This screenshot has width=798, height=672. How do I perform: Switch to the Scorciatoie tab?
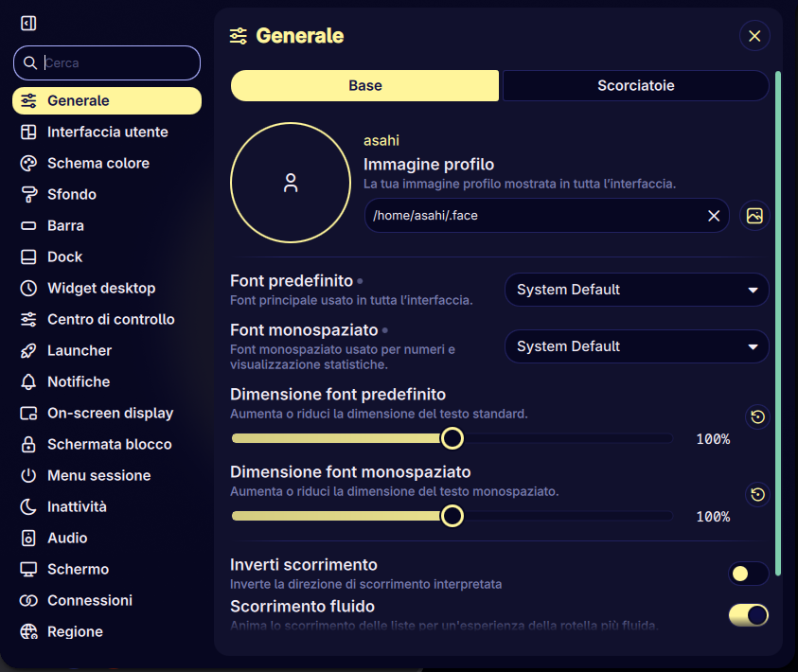pos(635,85)
